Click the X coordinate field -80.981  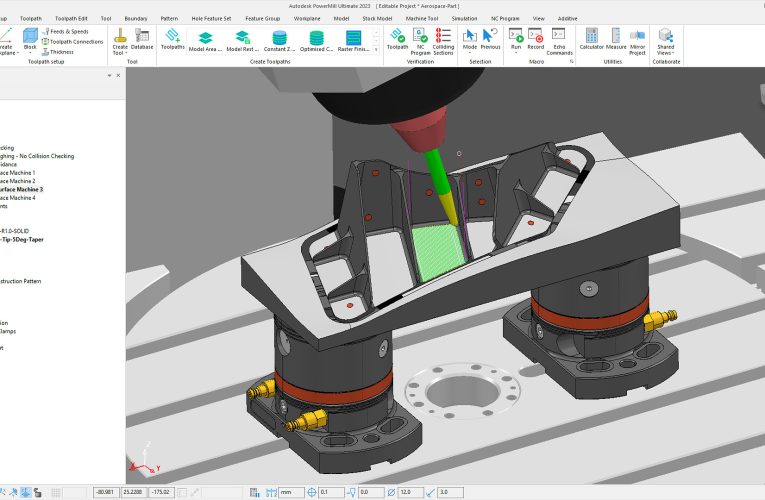click(106, 492)
